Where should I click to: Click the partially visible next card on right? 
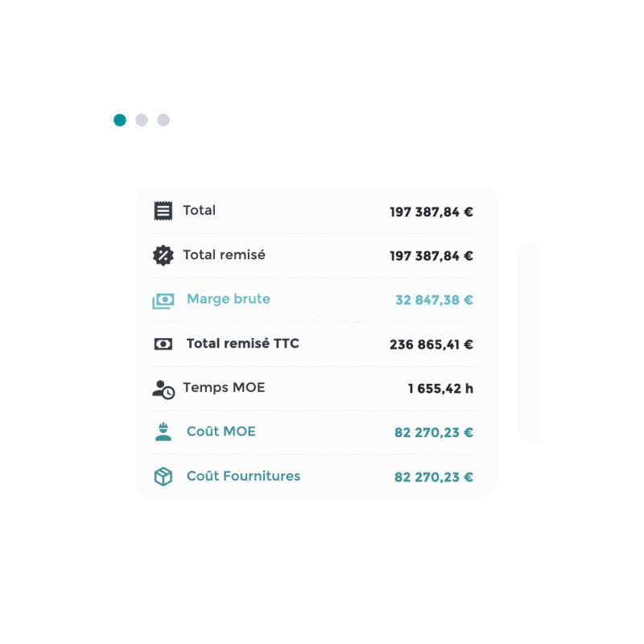point(530,343)
